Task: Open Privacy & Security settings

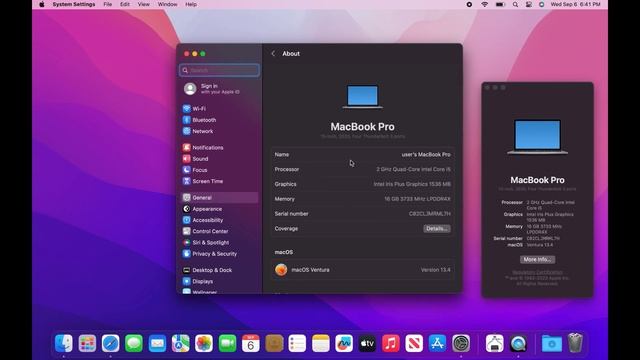Action: (x=210, y=254)
